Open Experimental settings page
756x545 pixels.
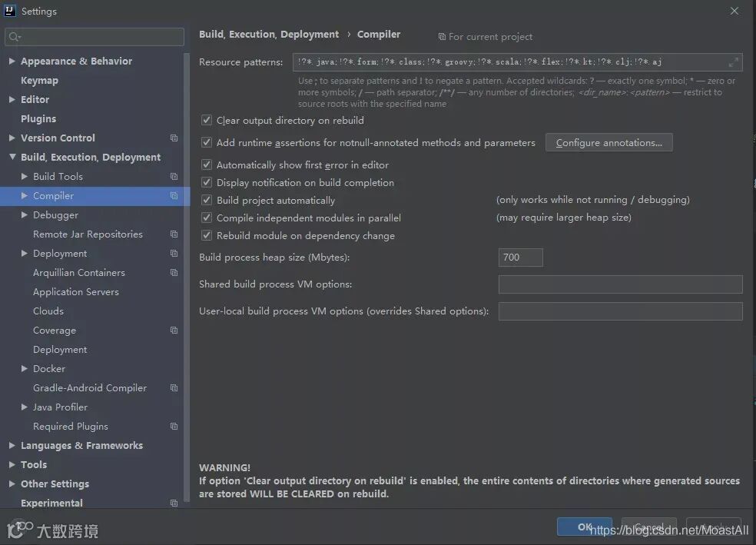[x=51, y=503]
